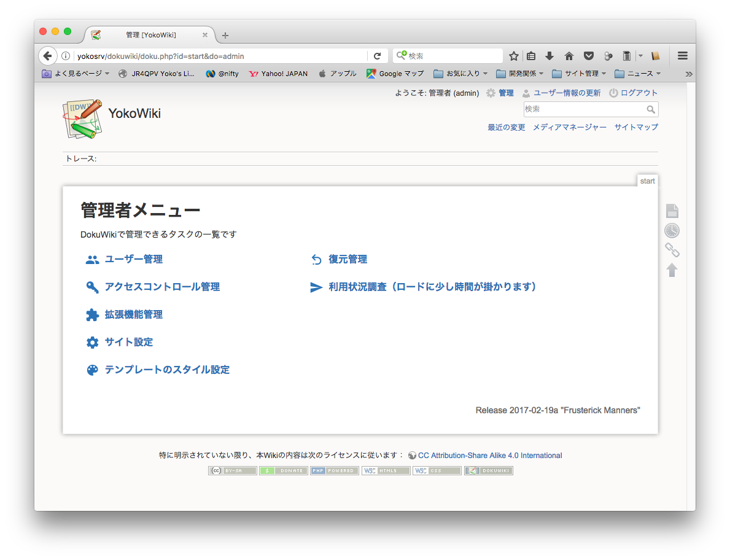Open the Firefox hamburger menu
This screenshot has height=560, width=730.
(x=683, y=56)
